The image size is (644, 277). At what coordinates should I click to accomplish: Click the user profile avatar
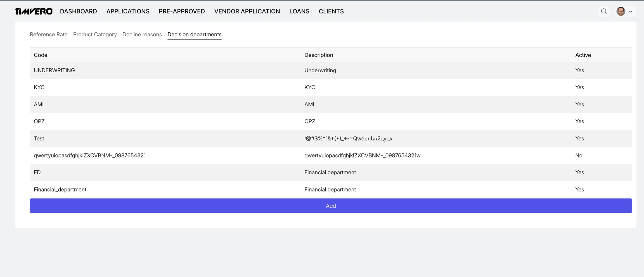(x=621, y=11)
